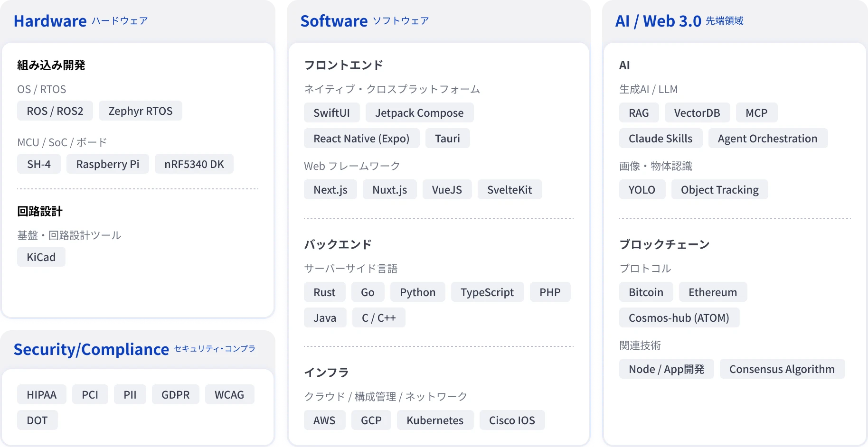868x447 pixels.
Task: Click the PII tag
Action: point(130,394)
